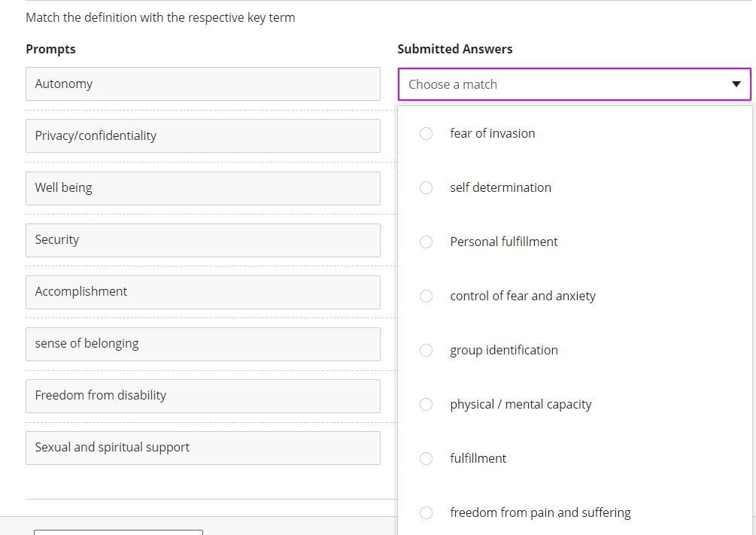Click the Well being prompt field
The height and width of the screenshot is (535, 756).
pos(202,187)
